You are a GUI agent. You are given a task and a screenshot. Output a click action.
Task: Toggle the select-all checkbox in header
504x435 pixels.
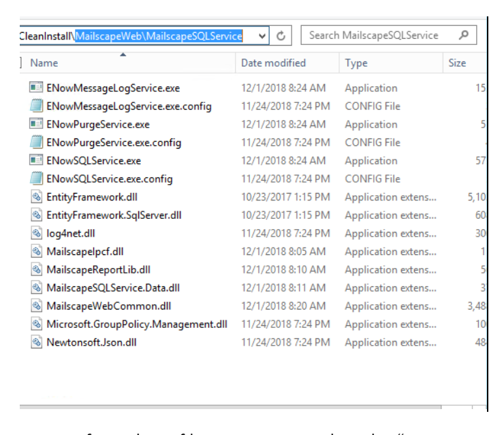coord(20,63)
